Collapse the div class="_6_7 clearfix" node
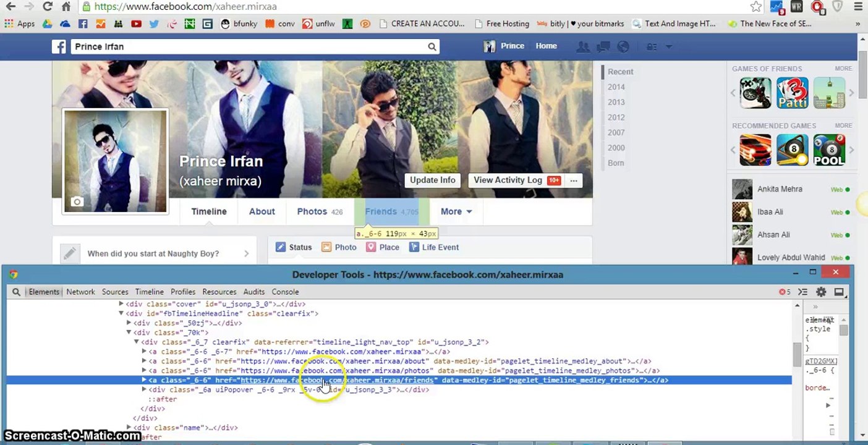Image resolution: width=868 pixels, height=445 pixels. [x=137, y=342]
